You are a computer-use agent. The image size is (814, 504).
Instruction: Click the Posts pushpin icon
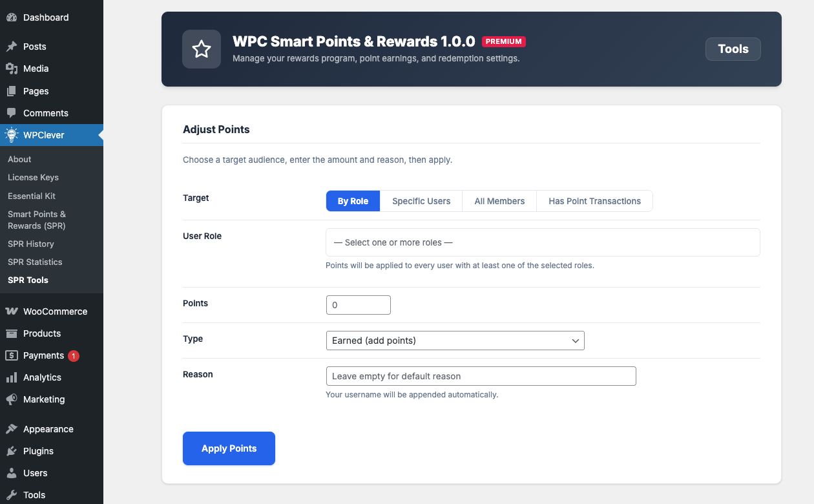(12, 47)
